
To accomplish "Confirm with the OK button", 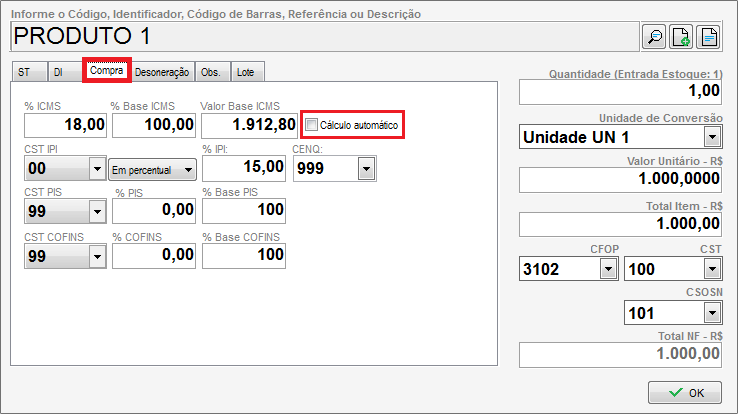I will 685,392.
